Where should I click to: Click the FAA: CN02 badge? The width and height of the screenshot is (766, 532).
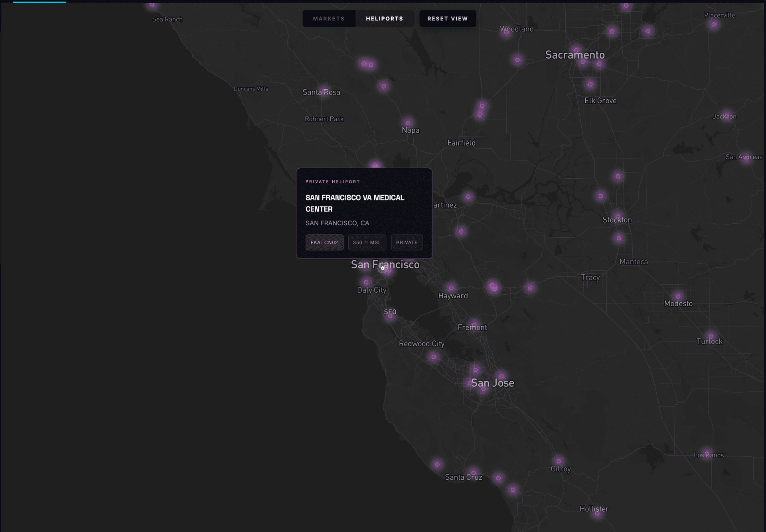pyautogui.click(x=324, y=242)
